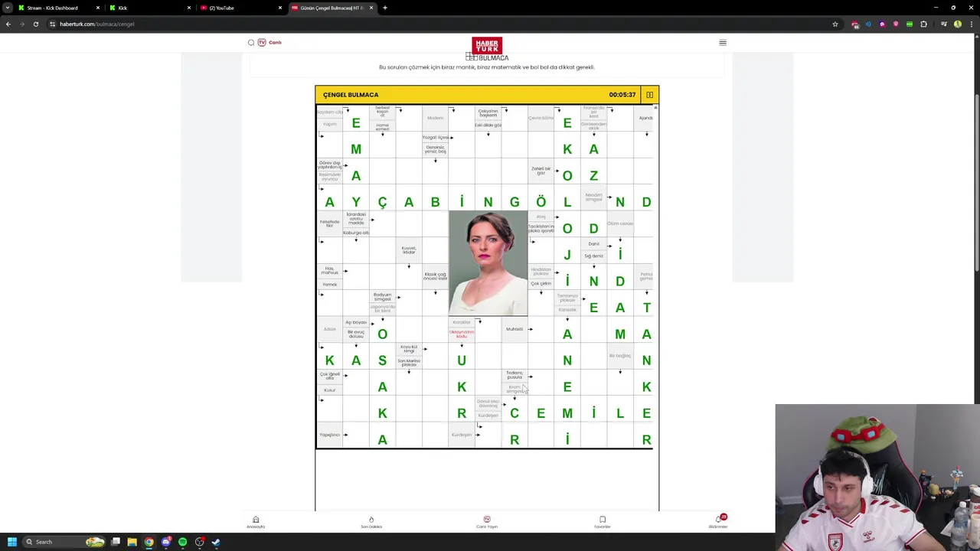Select the 'Kuyu kol ringi' clue cell

coord(409,348)
